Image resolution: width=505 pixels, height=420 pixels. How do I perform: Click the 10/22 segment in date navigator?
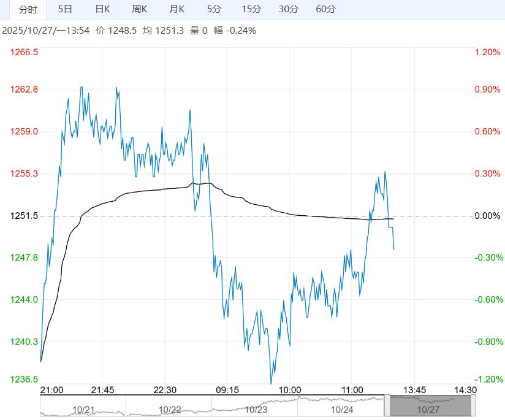(169, 407)
